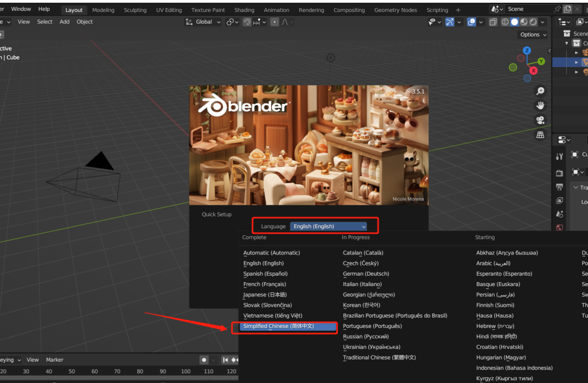Open View Layer Properties (images icon)

[559, 200]
